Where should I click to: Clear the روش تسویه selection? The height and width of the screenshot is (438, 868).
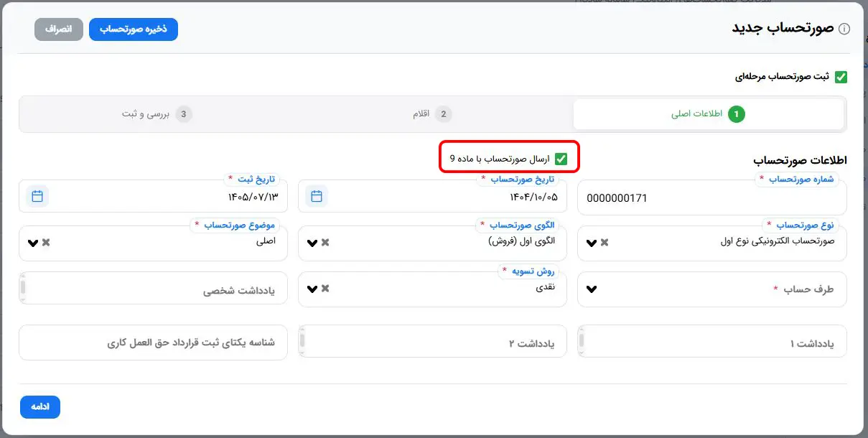point(325,289)
